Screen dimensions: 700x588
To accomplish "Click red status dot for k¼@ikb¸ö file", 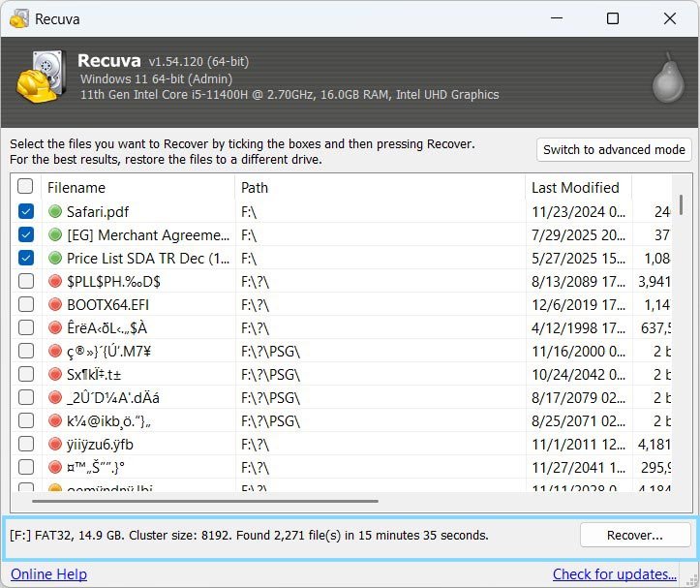I will (x=55, y=420).
